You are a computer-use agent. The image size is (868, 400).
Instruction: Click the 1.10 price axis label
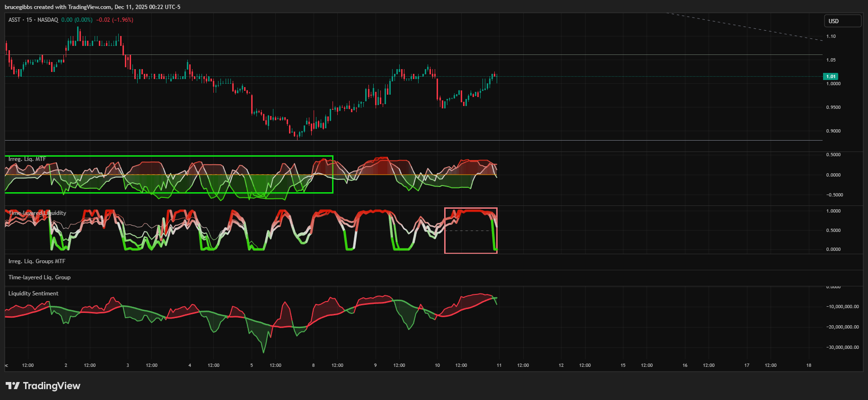tap(831, 36)
